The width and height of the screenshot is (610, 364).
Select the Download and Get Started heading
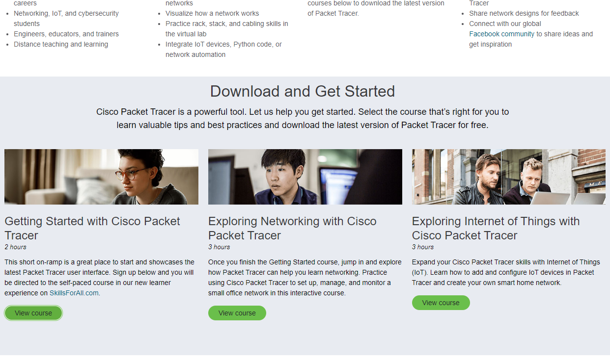[x=303, y=91]
